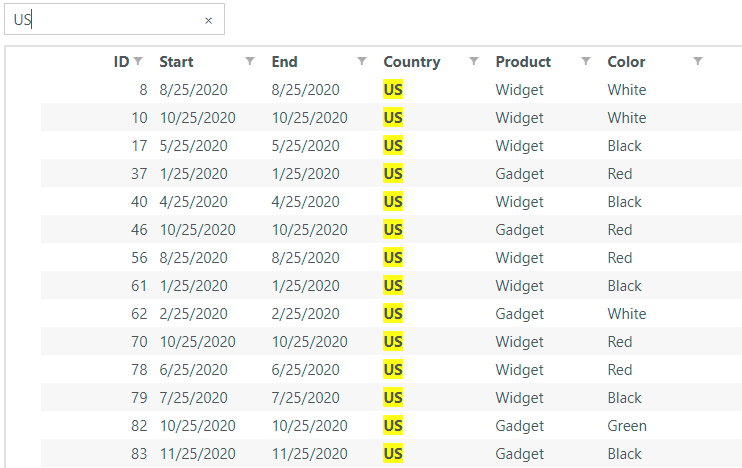Click the highlighted US in row 37

[393, 174]
